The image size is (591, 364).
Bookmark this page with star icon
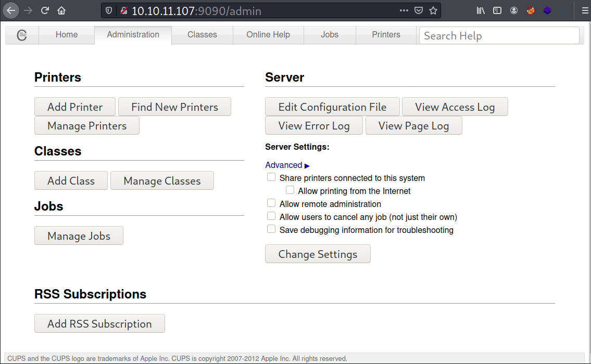(x=433, y=10)
